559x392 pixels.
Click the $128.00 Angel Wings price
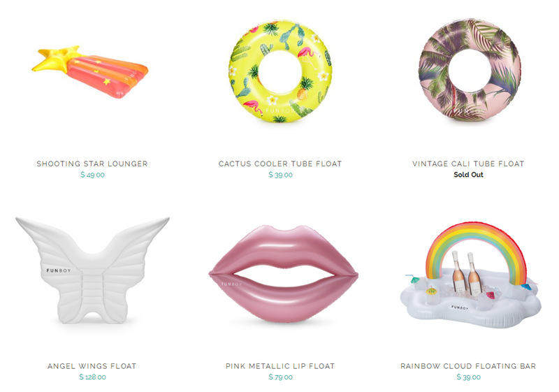(x=92, y=377)
